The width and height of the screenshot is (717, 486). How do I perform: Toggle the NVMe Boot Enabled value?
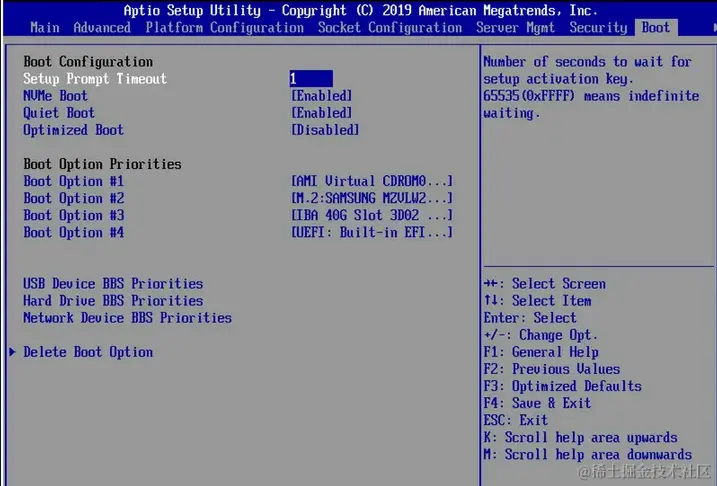pyautogui.click(x=321, y=96)
